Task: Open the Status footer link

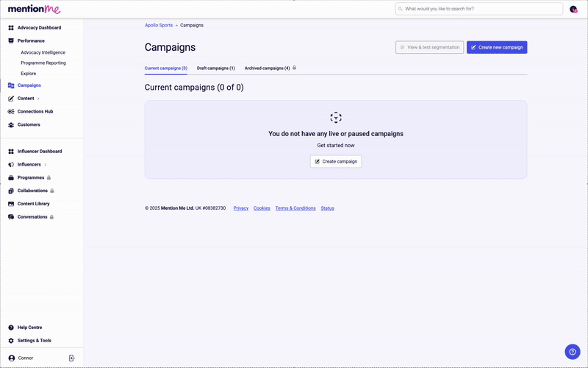Action: (x=327, y=208)
